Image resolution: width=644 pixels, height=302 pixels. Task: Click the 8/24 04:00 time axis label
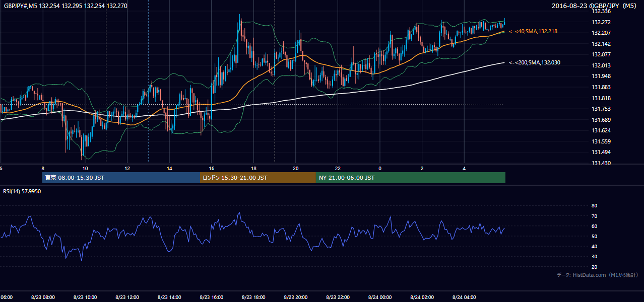click(464, 297)
